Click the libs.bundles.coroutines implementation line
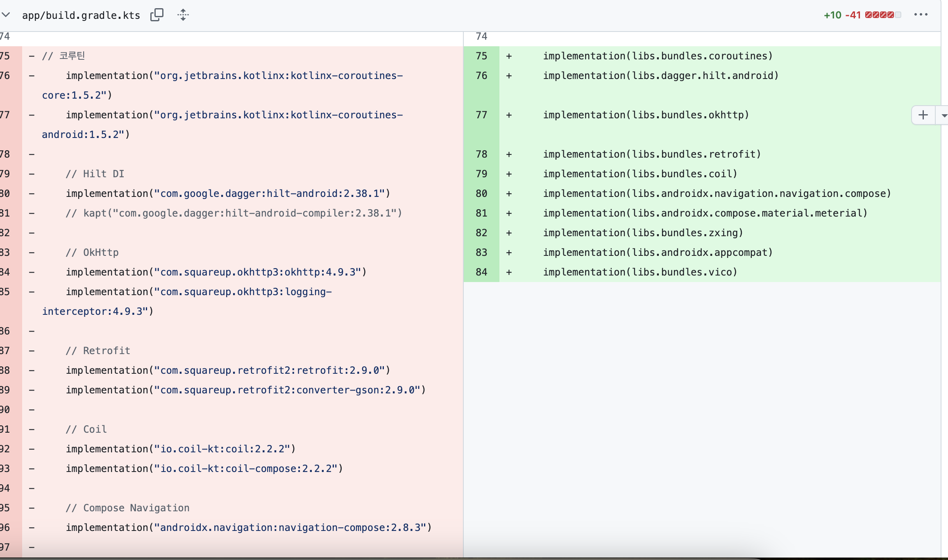 point(657,56)
